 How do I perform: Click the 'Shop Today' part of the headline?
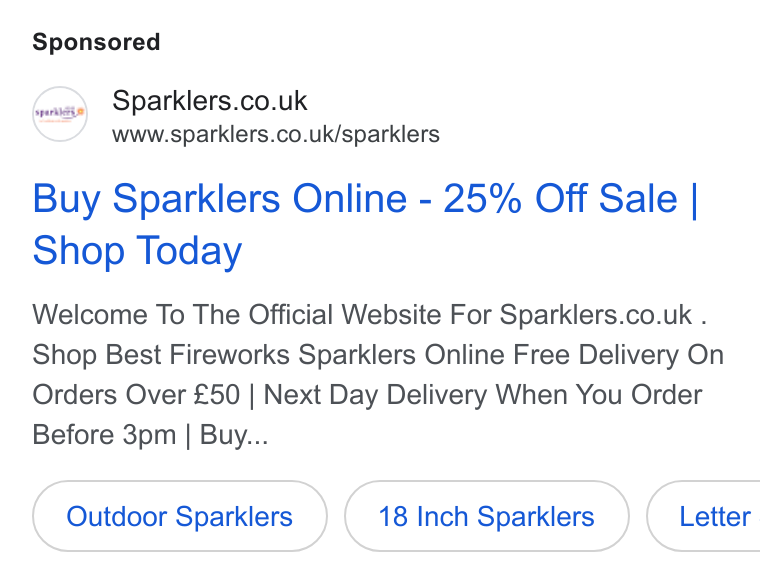click(137, 251)
